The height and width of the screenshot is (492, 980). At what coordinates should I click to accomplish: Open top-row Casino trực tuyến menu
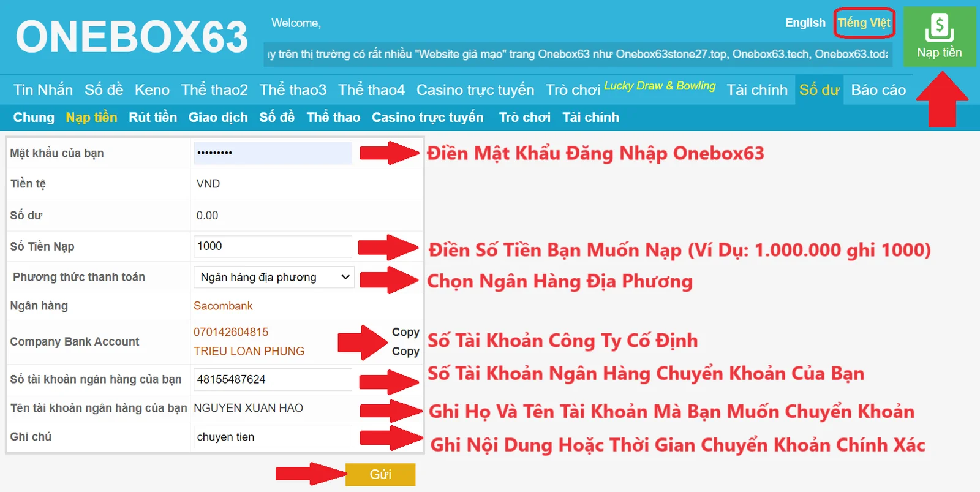tap(475, 89)
